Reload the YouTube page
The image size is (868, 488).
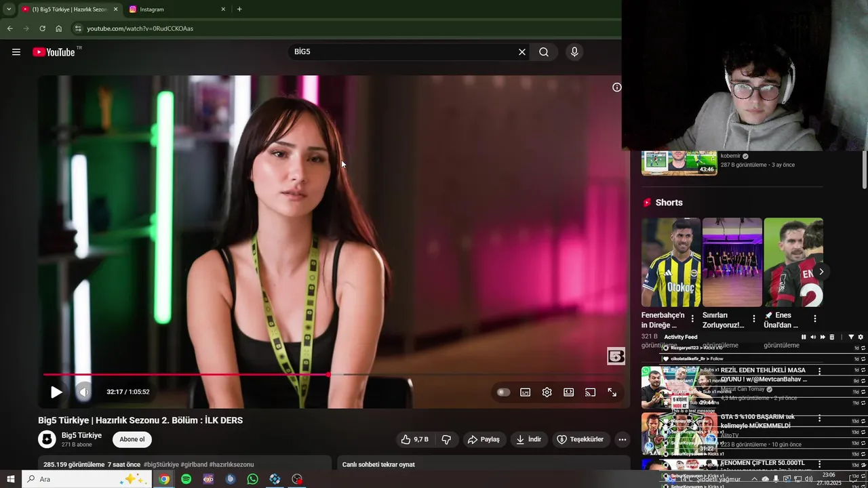pyautogui.click(x=42, y=28)
